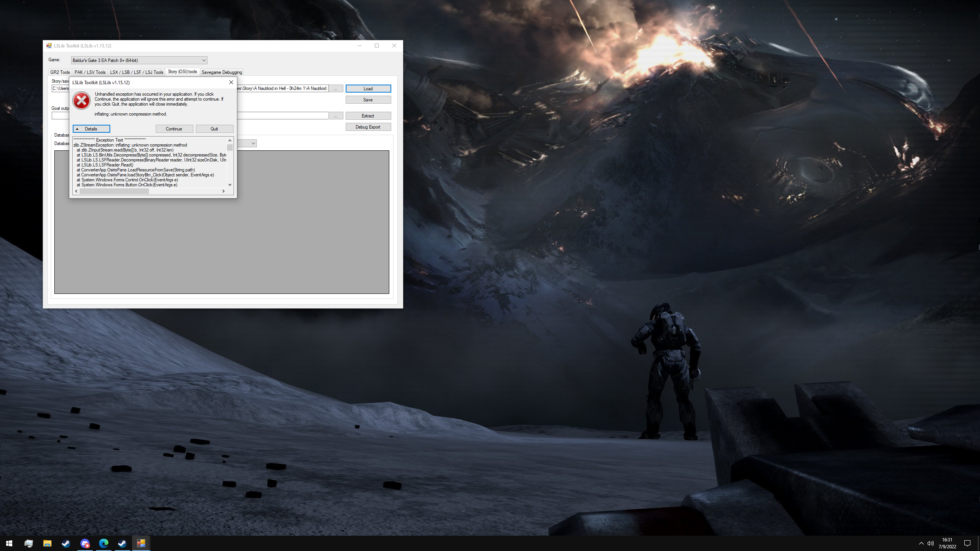This screenshot has width=980, height=551.
Task: Open the volume control in the tray
Action: [931, 543]
